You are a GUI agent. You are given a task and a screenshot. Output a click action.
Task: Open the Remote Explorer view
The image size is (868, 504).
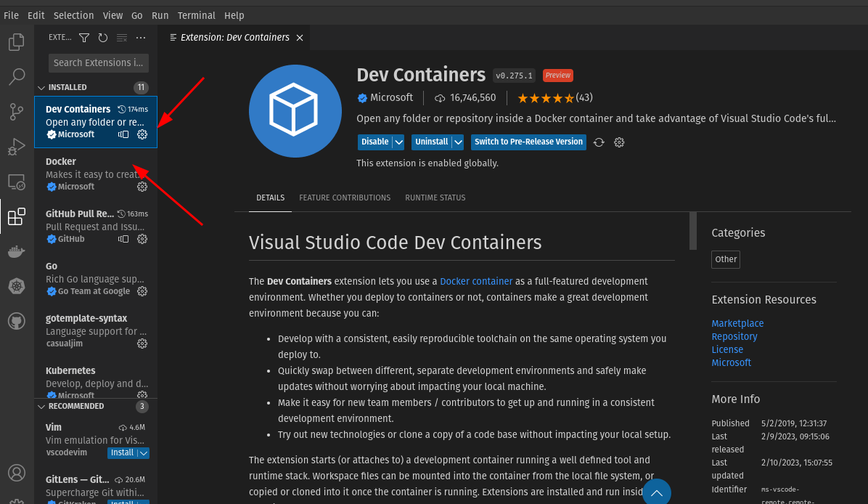click(x=17, y=182)
